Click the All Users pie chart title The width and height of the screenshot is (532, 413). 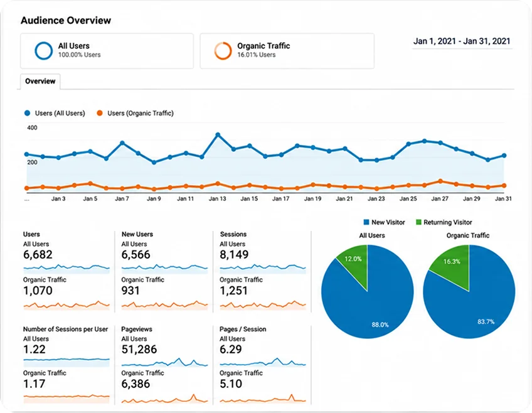point(372,235)
